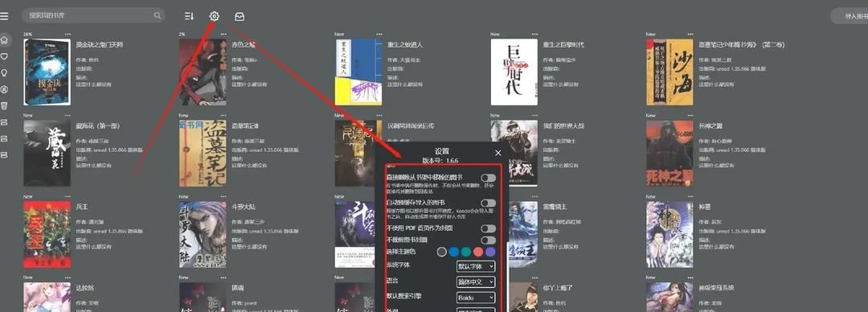Click the title 你丫上瘾了
The width and height of the screenshot is (868, 312).
(558, 288)
